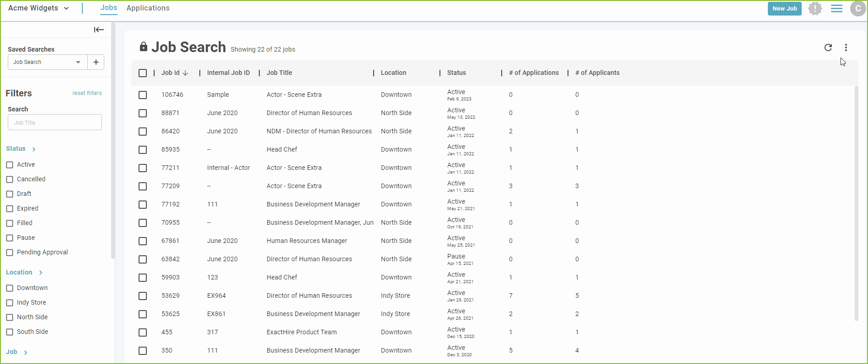The image size is (868, 364).
Task: Open the hamburger main menu
Action: coord(836,8)
